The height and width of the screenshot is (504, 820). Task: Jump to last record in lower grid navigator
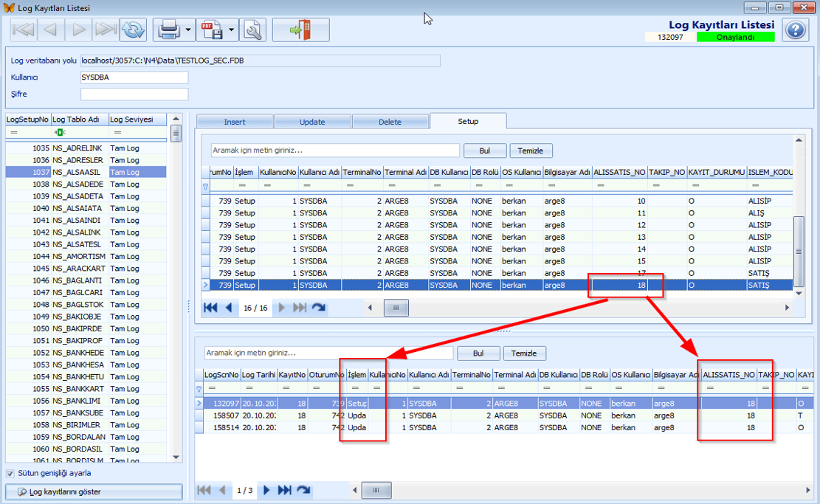pos(284,490)
